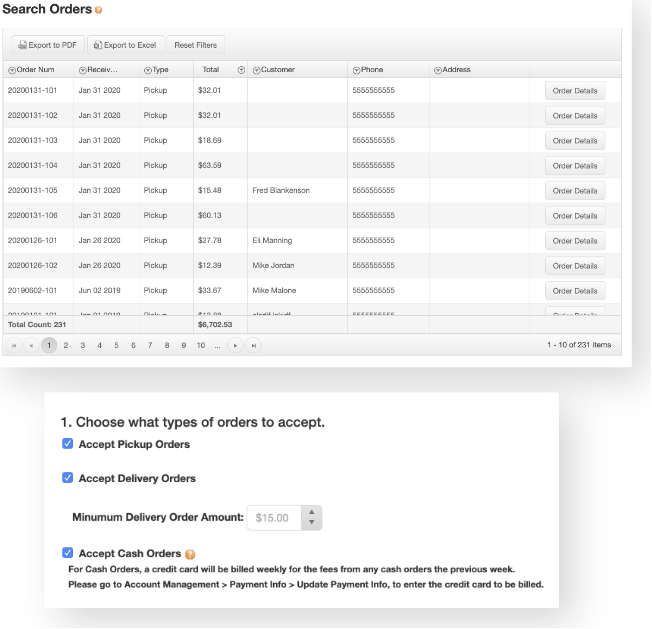
Task: Open Order Details for order 20200131-105
Action: (575, 190)
